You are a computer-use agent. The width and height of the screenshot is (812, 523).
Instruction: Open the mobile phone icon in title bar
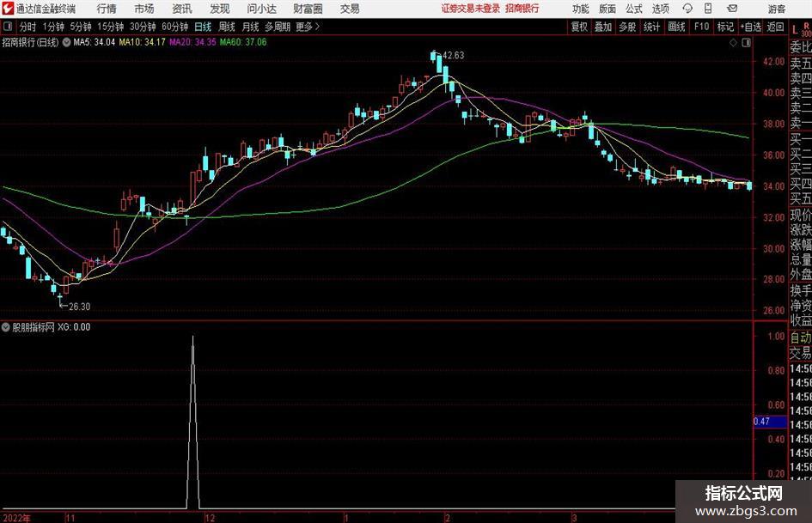tap(708, 9)
